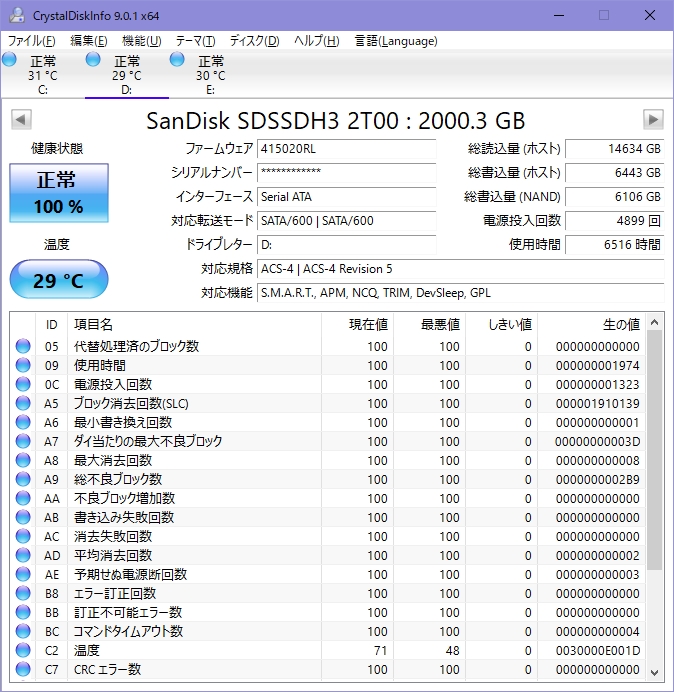This screenshot has height=692, width=674.
Task: Click the 正常 100 % health status button
Action: tap(59, 193)
